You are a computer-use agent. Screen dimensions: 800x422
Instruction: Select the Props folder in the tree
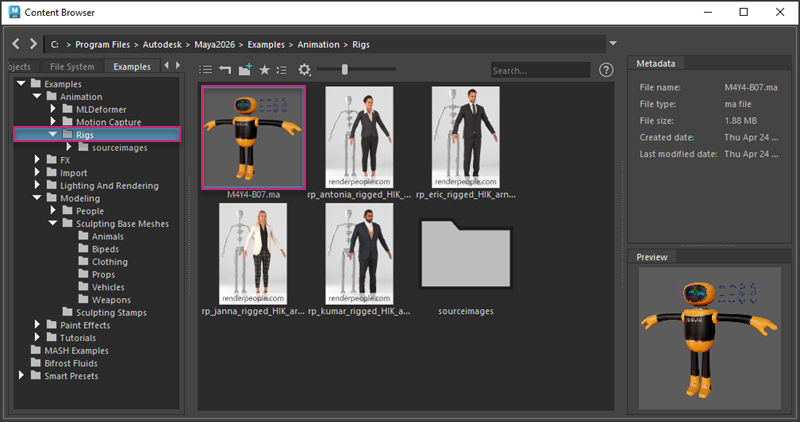click(x=96, y=275)
